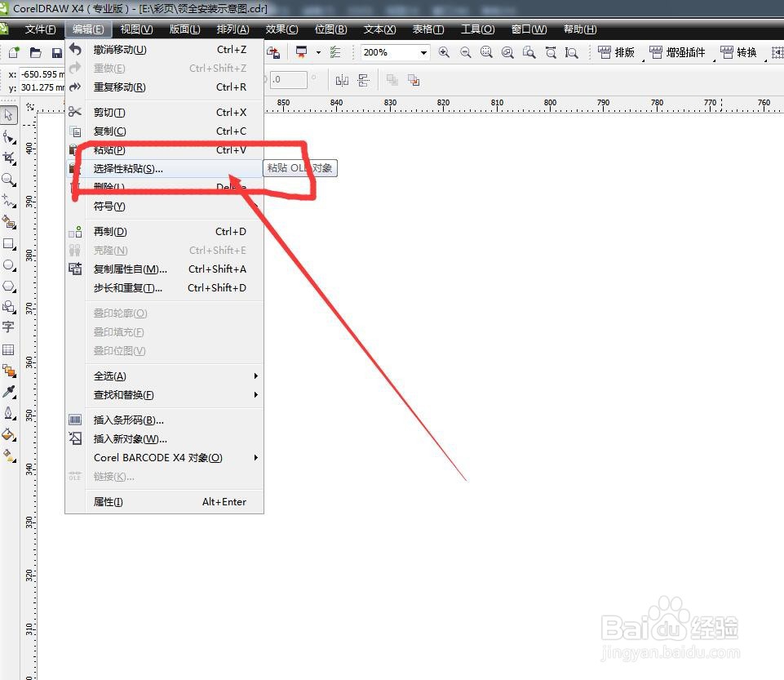
Task: Select the Shape edit tool
Action: tap(8, 137)
